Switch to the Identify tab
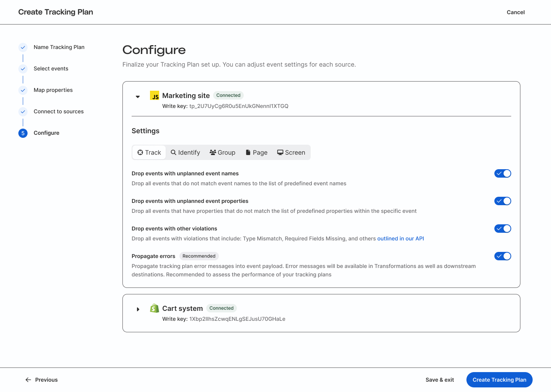 (x=185, y=152)
